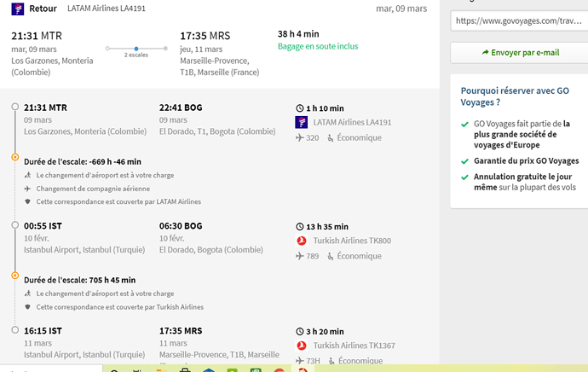The image size is (588, 372).
Task: Click the walking icon under the 705 h 45 min layover
Action: pos(28,294)
